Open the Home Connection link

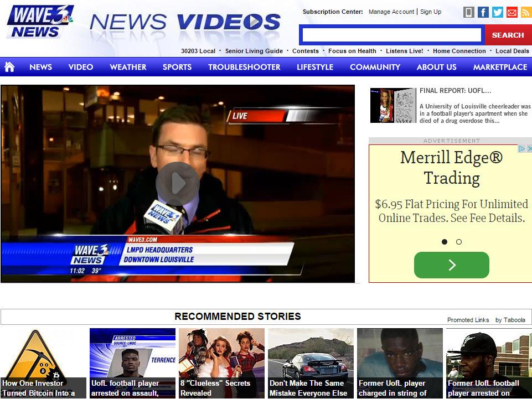[x=459, y=51]
